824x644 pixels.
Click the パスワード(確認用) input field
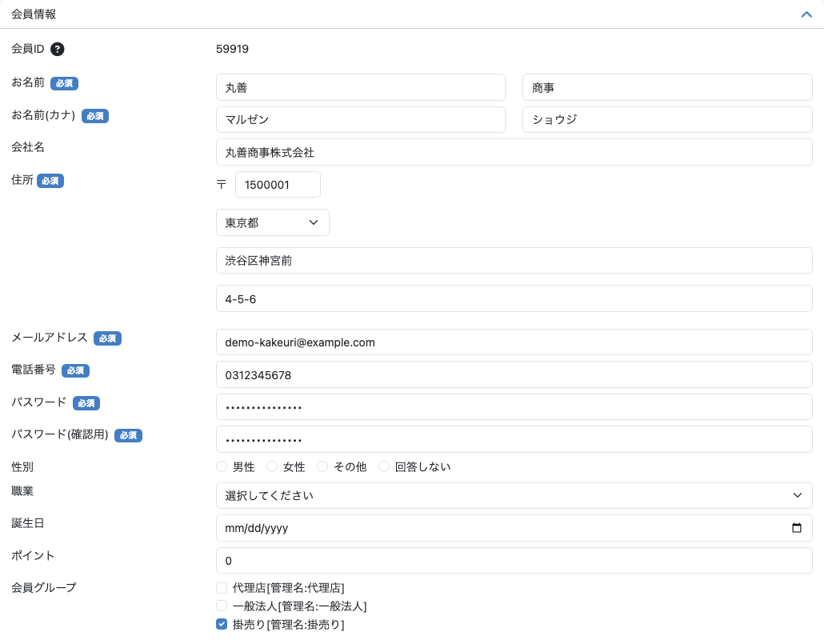point(514,439)
